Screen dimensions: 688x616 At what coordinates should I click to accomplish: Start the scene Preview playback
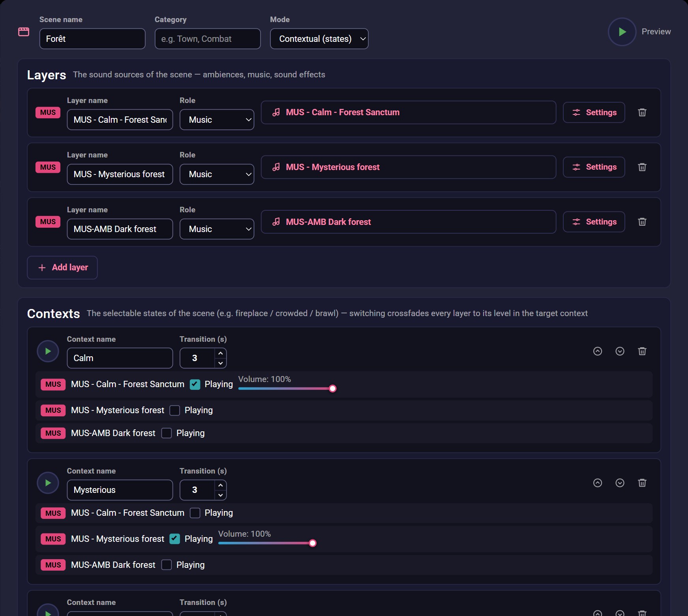pyautogui.click(x=622, y=32)
